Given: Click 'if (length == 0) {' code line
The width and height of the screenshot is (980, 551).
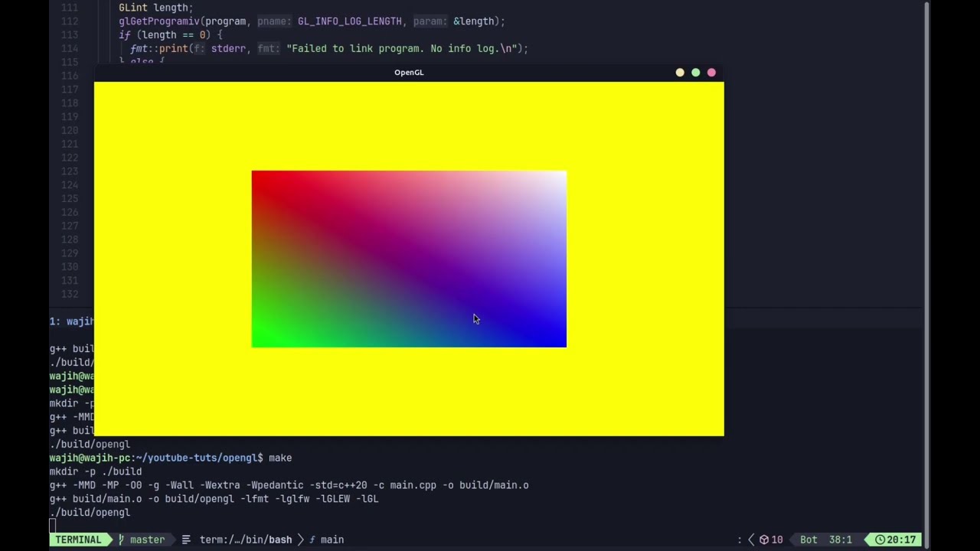Looking at the screenshot, I should click(x=171, y=35).
